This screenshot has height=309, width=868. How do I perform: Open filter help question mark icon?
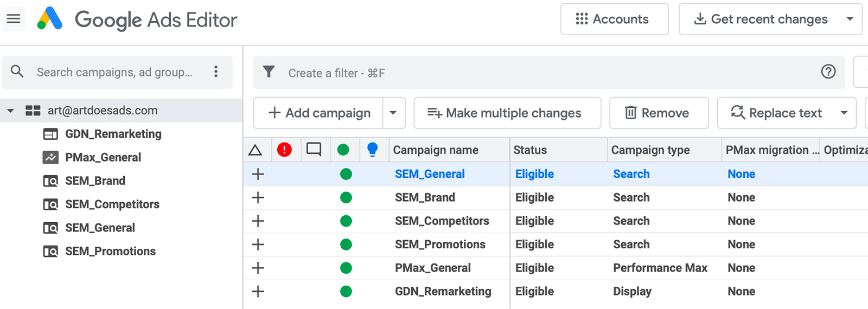pyautogui.click(x=828, y=72)
